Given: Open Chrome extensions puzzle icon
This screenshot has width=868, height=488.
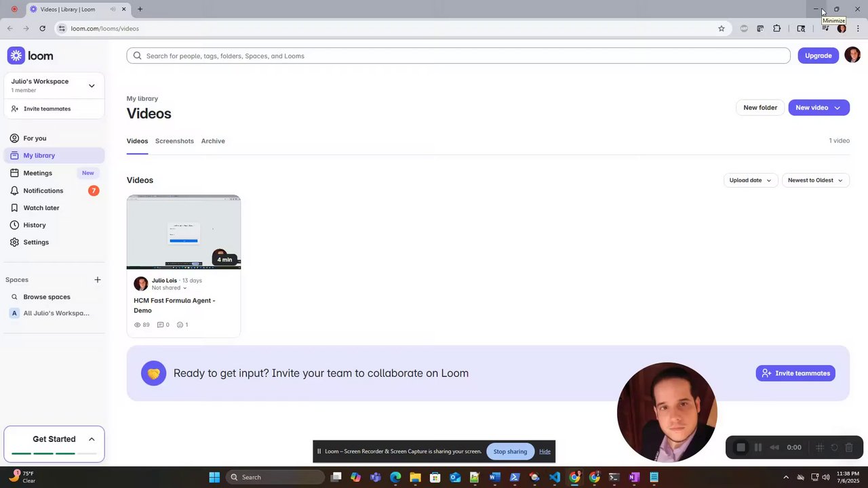Looking at the screenshot, I should (777, 28).
